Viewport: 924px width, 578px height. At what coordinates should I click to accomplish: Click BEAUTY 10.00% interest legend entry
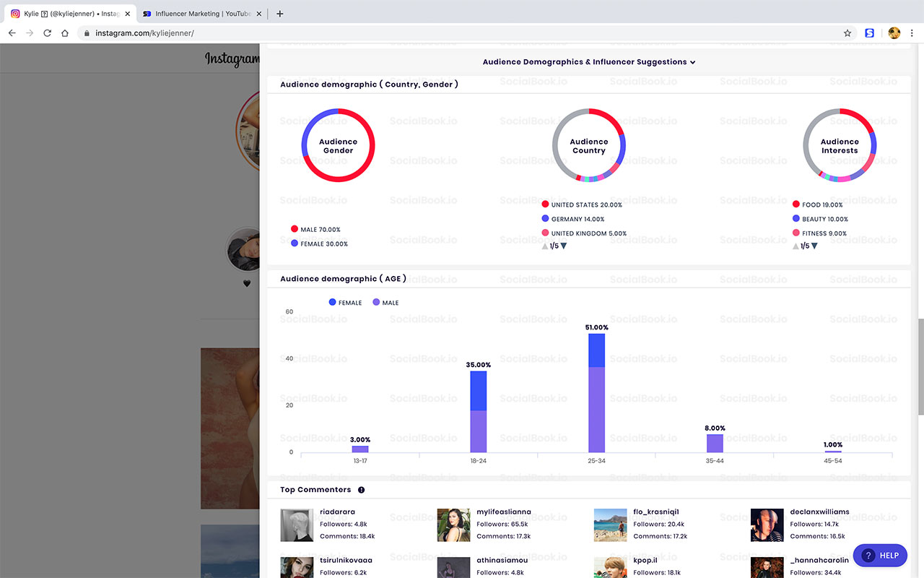(x=820, y=219)
